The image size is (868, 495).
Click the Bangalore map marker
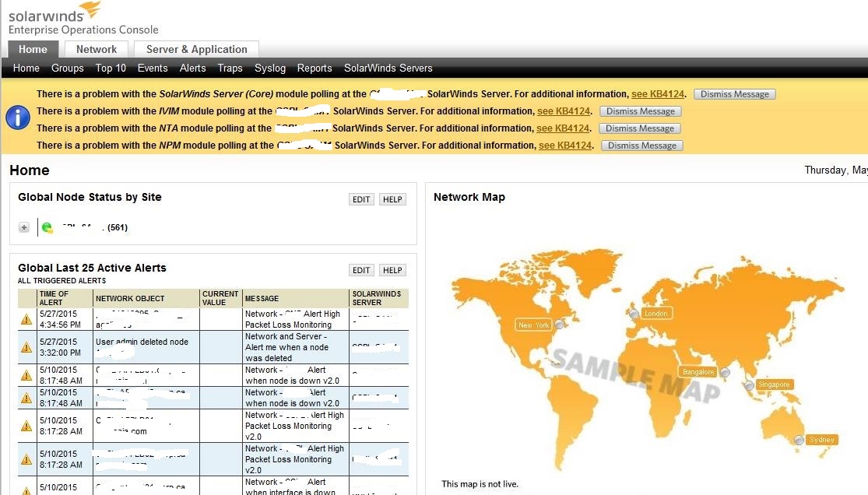pyautogui.click(x=726, y=372)
